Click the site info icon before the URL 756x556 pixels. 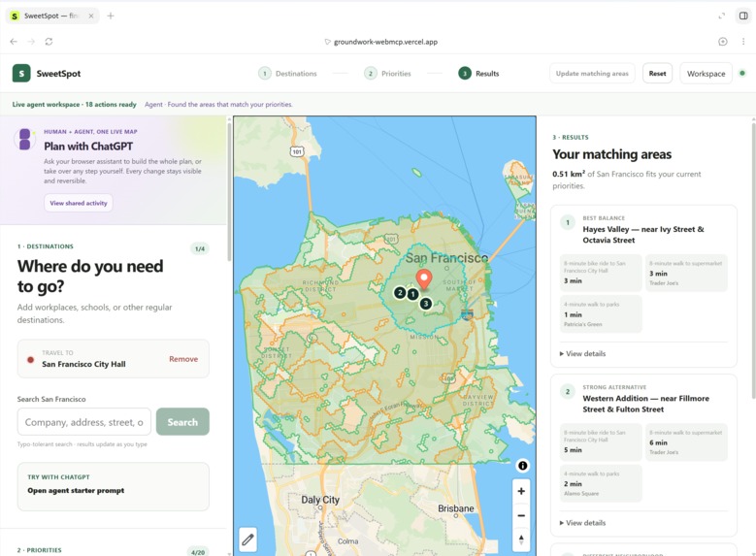pyautogui.click(x=327, y=42)
